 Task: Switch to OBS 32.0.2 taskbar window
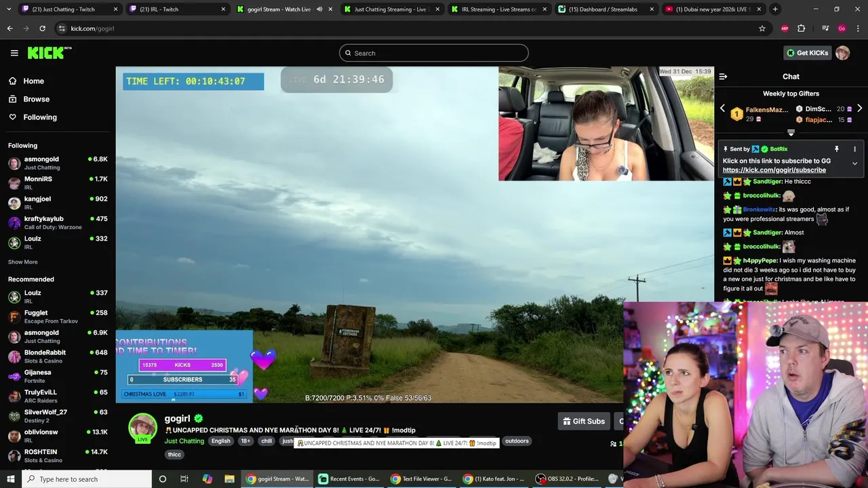click(x=568, y=479)
